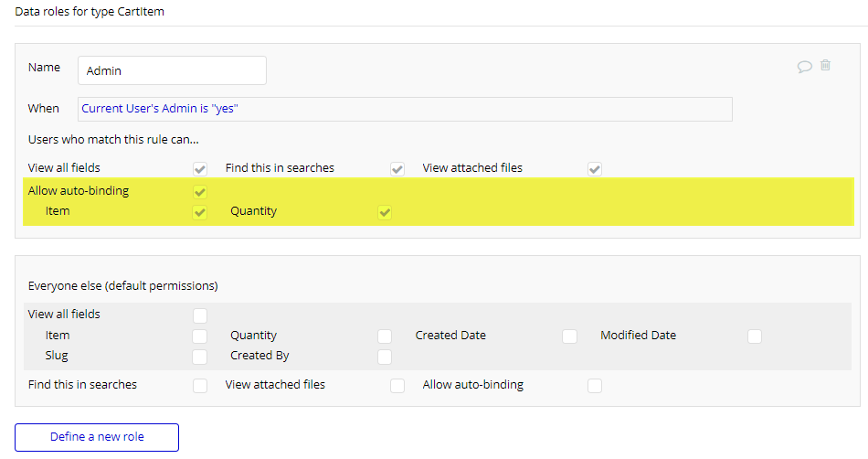
Task: Uncheck Admin's Allow auto-binding checkbox
Action: click(x=200, y=192)
